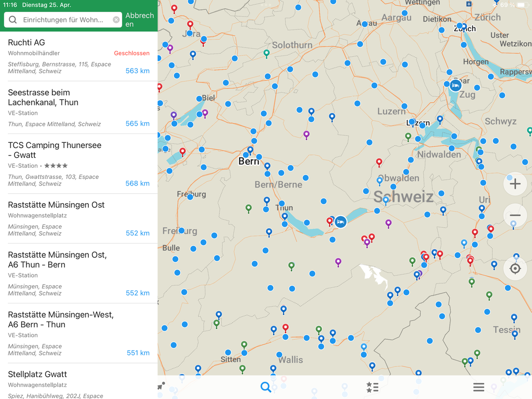Viewport: 532px width, 399px height.
Task: Tap Schweiz country label on map
Action: (x=403, y=197)
